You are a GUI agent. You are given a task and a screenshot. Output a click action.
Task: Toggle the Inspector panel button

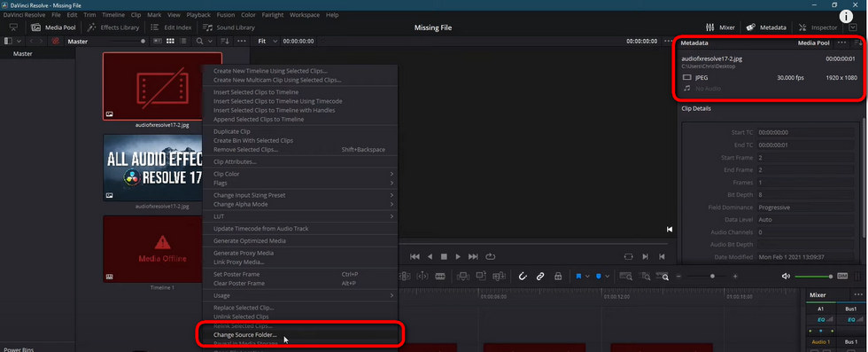(818, 27)
